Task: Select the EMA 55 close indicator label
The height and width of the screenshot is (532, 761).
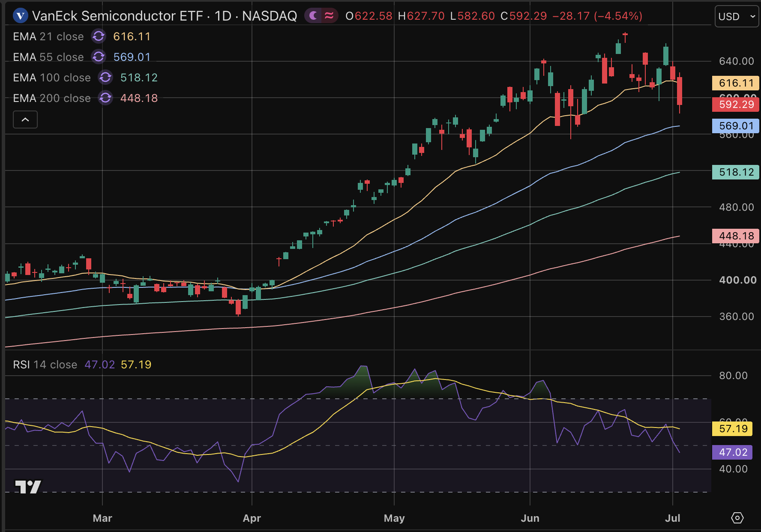Action: tap(48, 57)
